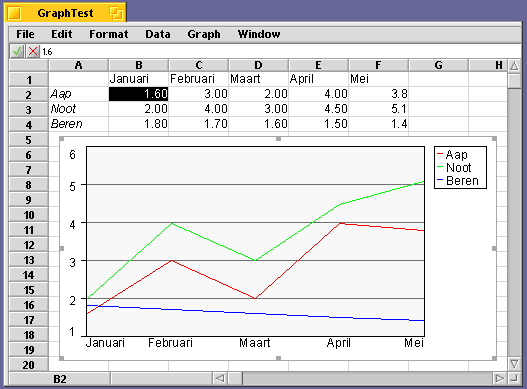Select column G header
Screen dimensions: 527x389
438,65
